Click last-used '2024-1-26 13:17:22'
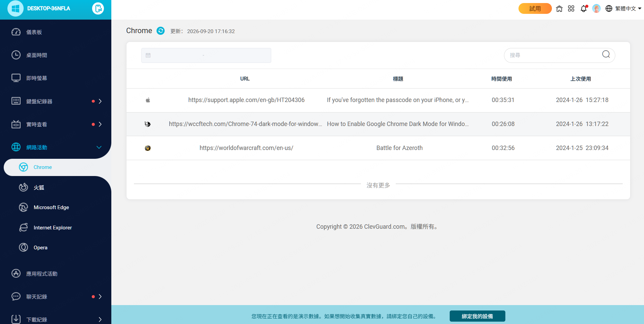Viewport: 644px width, 324px height. click(582, 124)
